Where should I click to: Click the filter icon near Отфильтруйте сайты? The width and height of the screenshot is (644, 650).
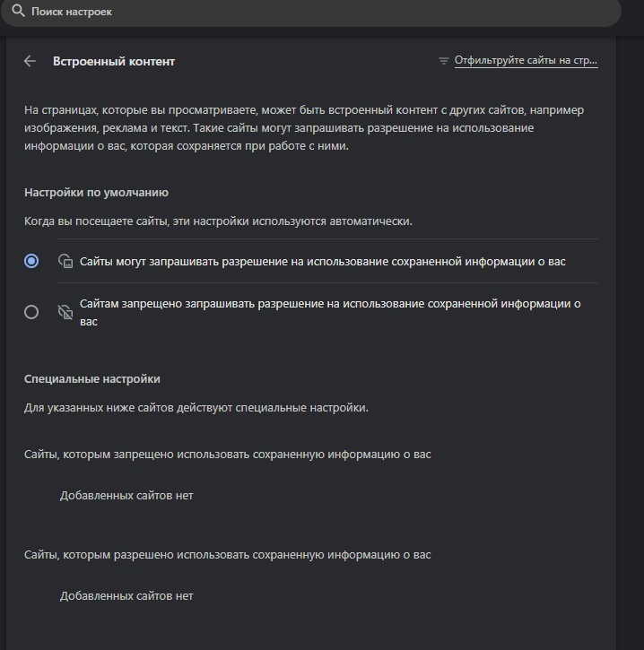pos(444,61)
